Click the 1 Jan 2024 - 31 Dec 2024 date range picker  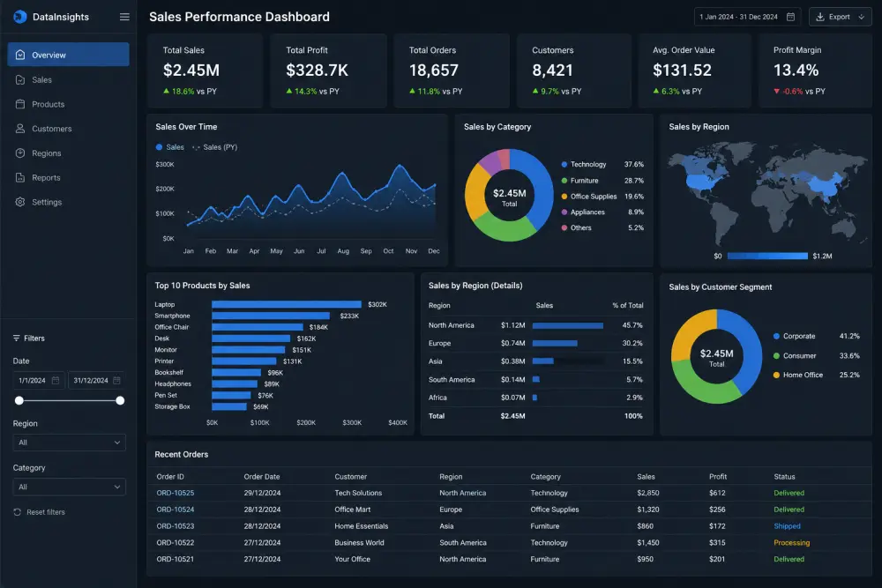(748, 17)
